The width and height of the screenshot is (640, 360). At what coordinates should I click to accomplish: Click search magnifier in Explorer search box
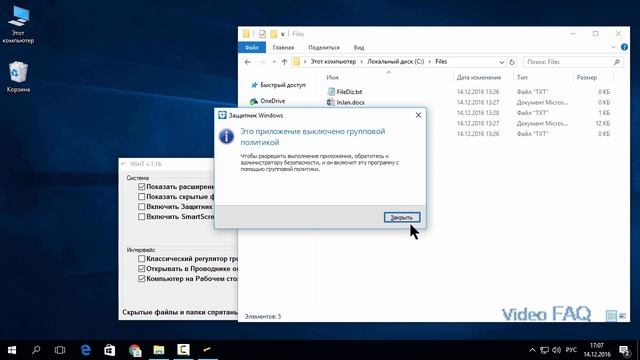point(617,62)
